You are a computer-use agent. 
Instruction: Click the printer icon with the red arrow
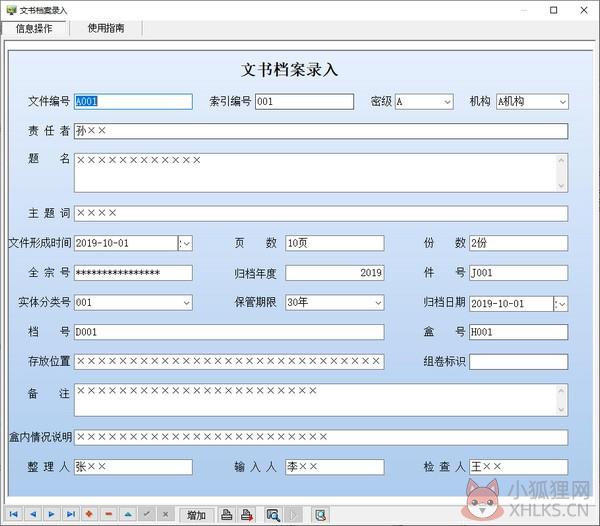pyautogui.click(x=247, y=515)
